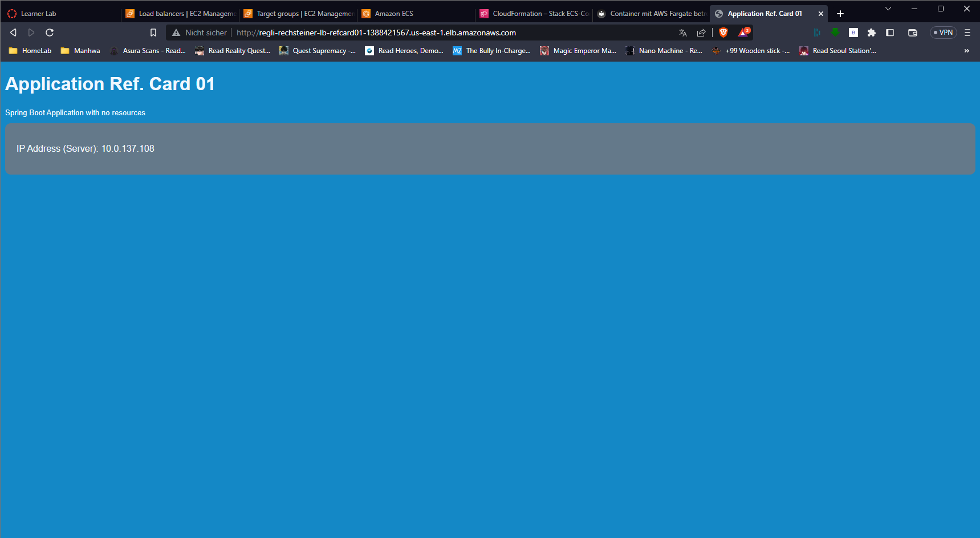Click the Brave Shields lion icon
Screen dimensions: 980x538
(x=723, y=33)
